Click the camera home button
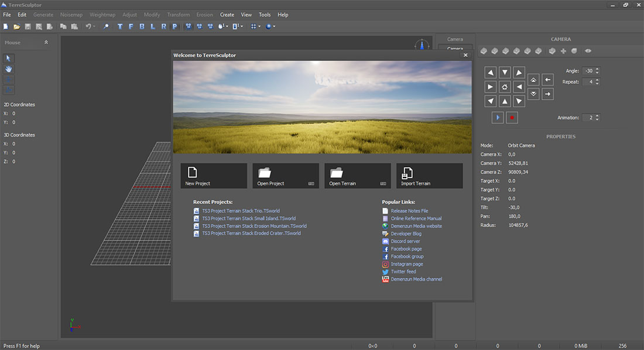The width and height of the screenshot is (644, 350). pos(505,87)
